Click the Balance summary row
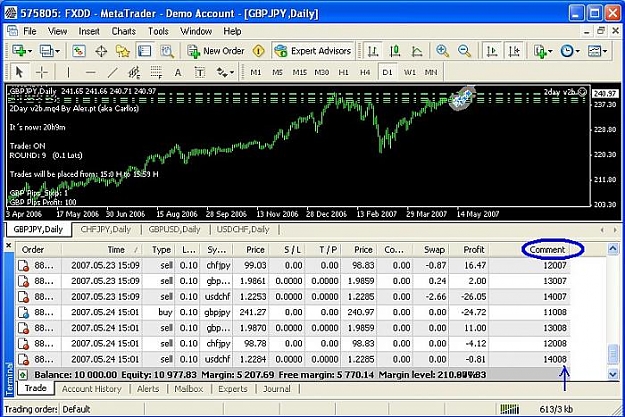The height and width of the screenshot is (417, 625). (x=293, y=375)
